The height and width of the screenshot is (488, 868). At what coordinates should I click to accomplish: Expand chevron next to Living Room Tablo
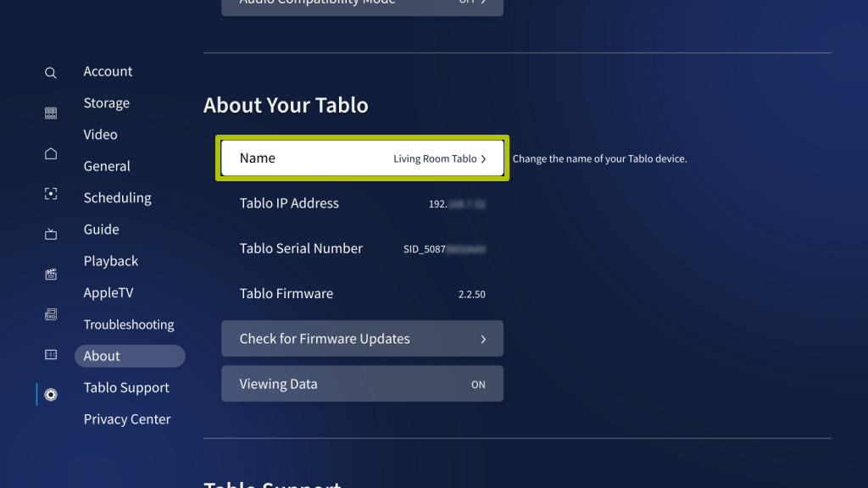pos(483,158)
